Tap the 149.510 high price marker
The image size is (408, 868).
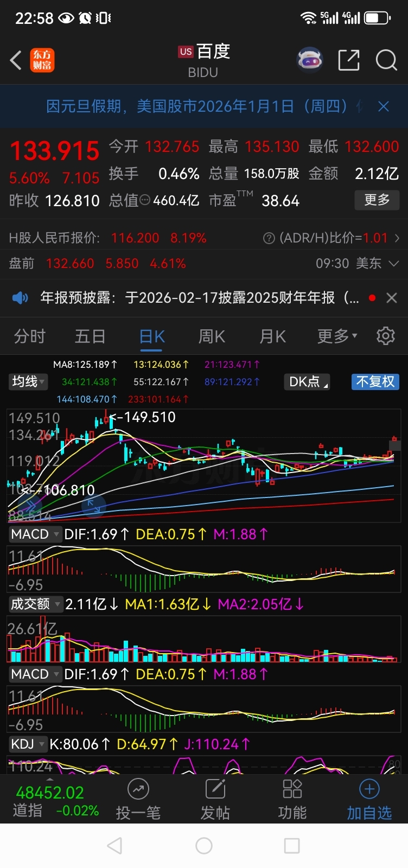tap(143, 417)
